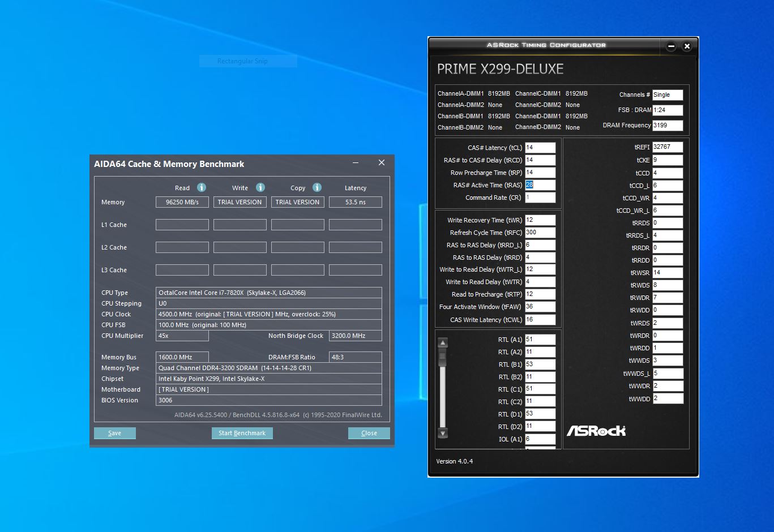774x532 pixels.
Task: Select the Channels # field showing Single
Action: pyautogui.click(x=667, y=95)
